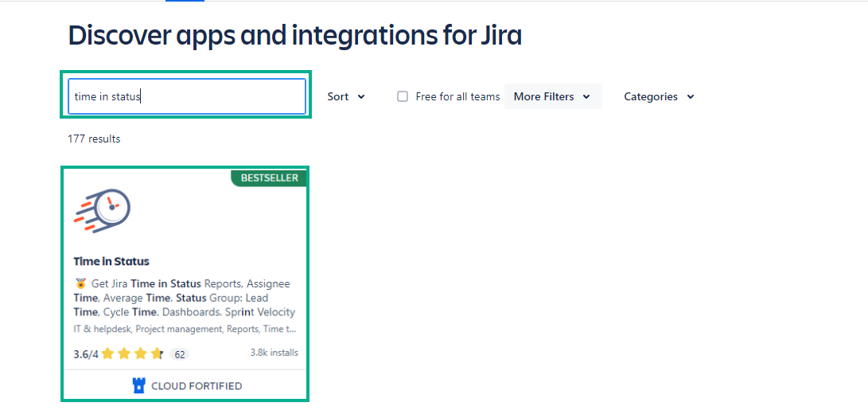Image resolution: width=868 pixels, height=410 pixels.
Task: Tick the Free for all teams checkbox
Action: [403, 96]
